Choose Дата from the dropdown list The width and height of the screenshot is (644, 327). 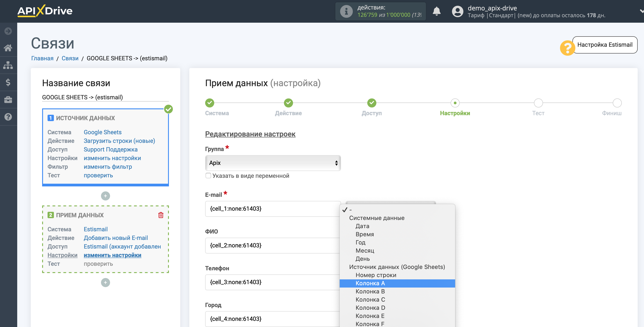(397, 226)
